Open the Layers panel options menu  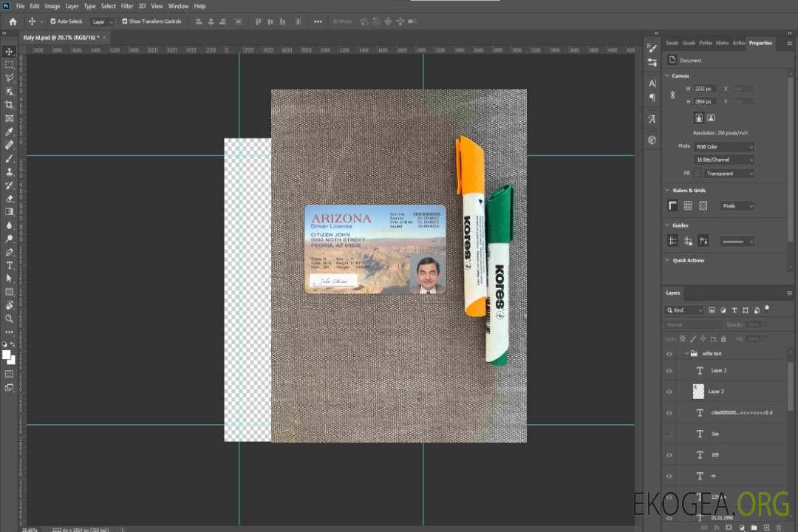click(791, 293)
